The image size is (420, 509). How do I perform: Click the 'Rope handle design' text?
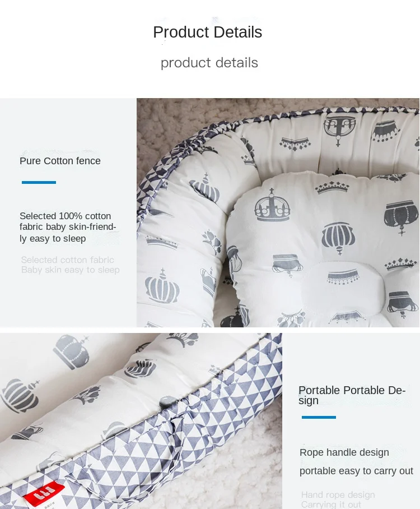pos(344,452)
